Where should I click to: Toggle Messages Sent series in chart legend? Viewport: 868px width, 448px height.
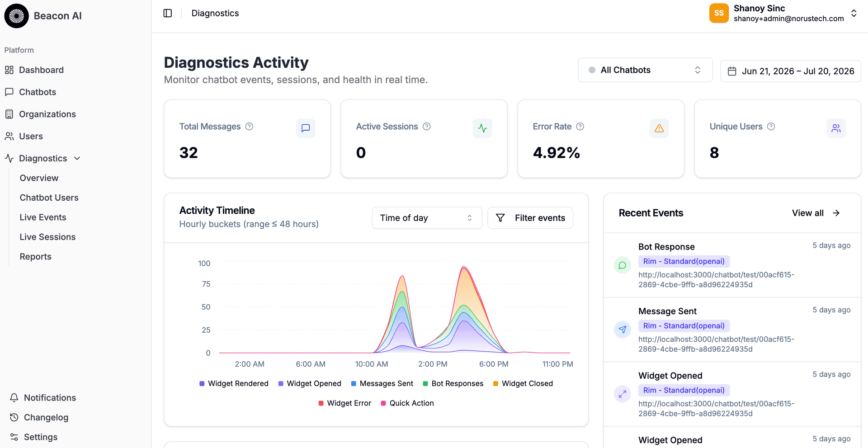pos(382,383)
